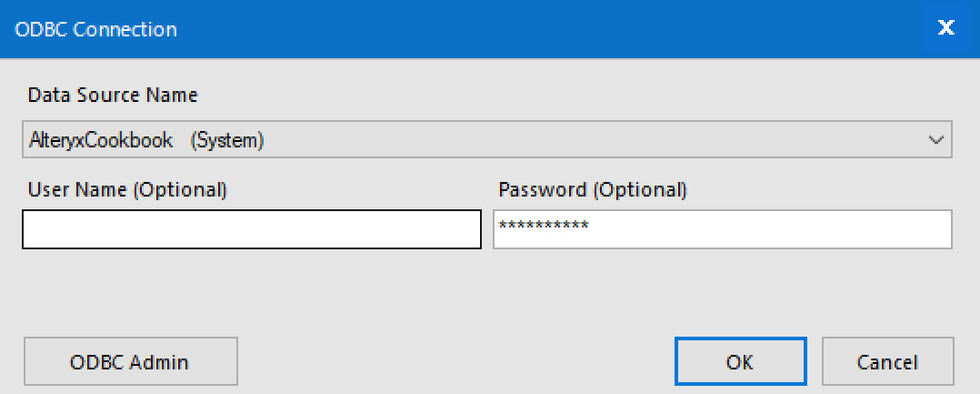Focus the Password input field
Screen dimensions: 980x394
tap(723, 229)
